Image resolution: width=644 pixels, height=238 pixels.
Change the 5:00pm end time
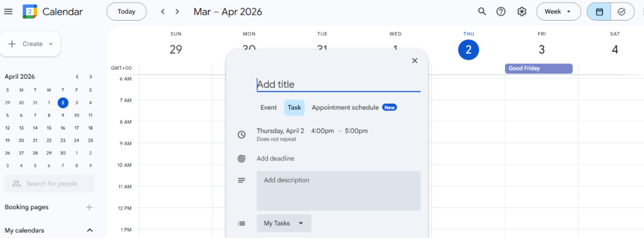356,131
